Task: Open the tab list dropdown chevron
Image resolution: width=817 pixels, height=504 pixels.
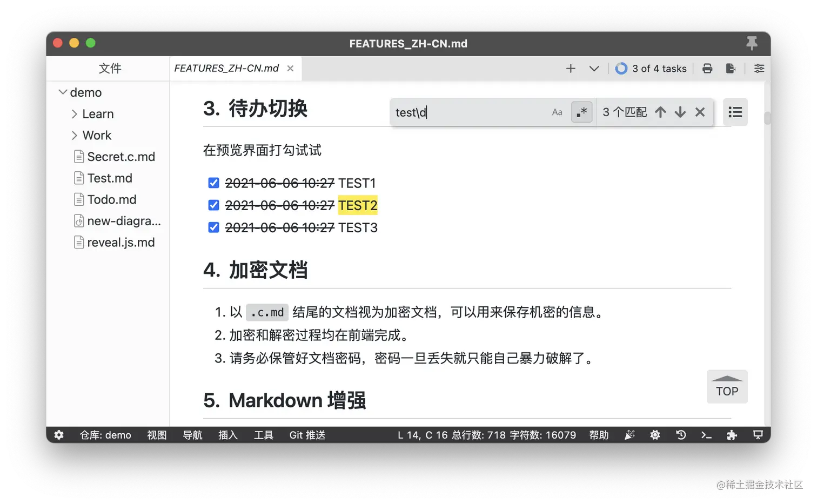Action: coord(594,69)
